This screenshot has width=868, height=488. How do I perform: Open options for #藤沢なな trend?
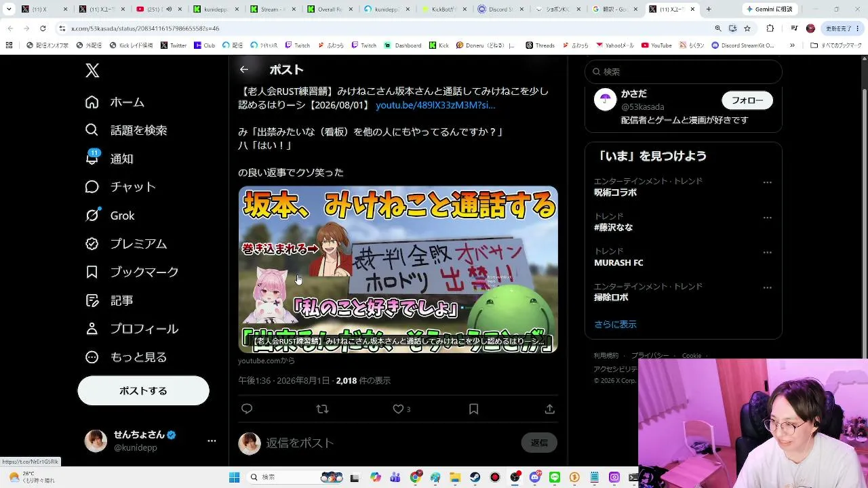click(767, 218)
